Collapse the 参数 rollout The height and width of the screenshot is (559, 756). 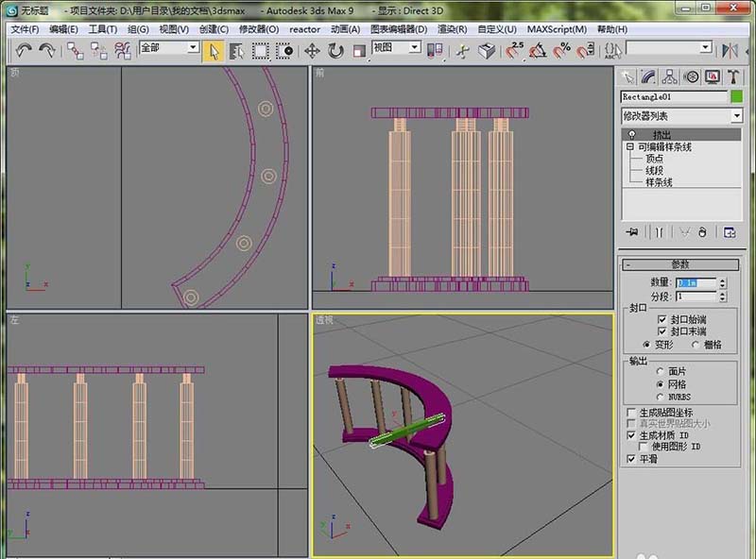679,264
